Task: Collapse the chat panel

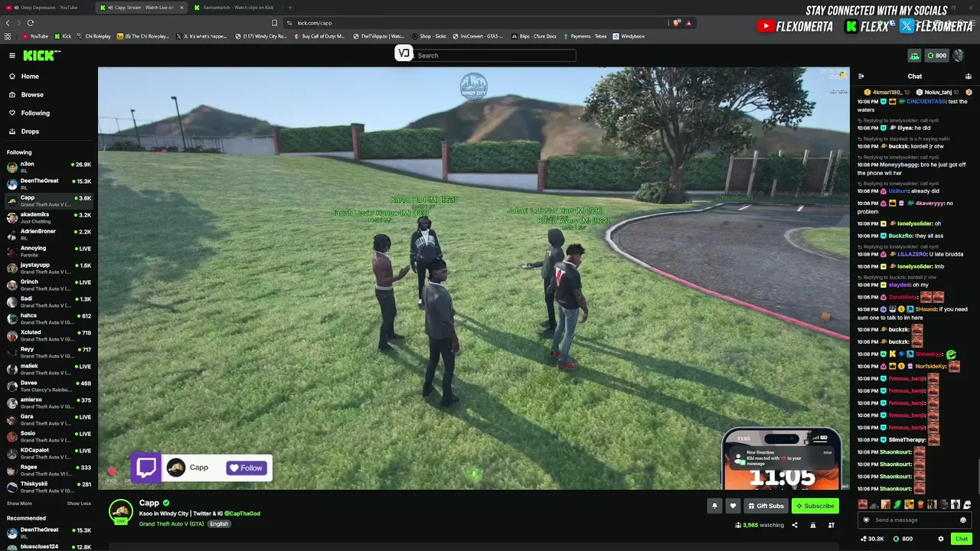Action: point(861,77)
